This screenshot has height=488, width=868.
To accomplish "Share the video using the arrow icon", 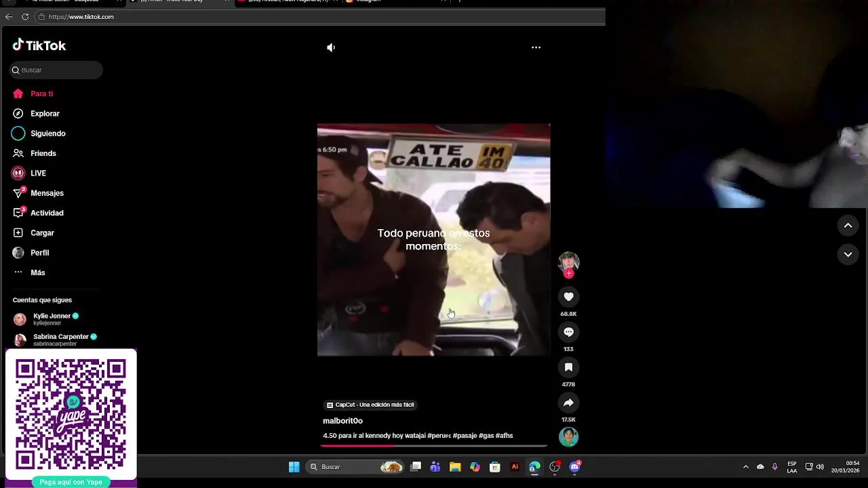I will point(568,403).
